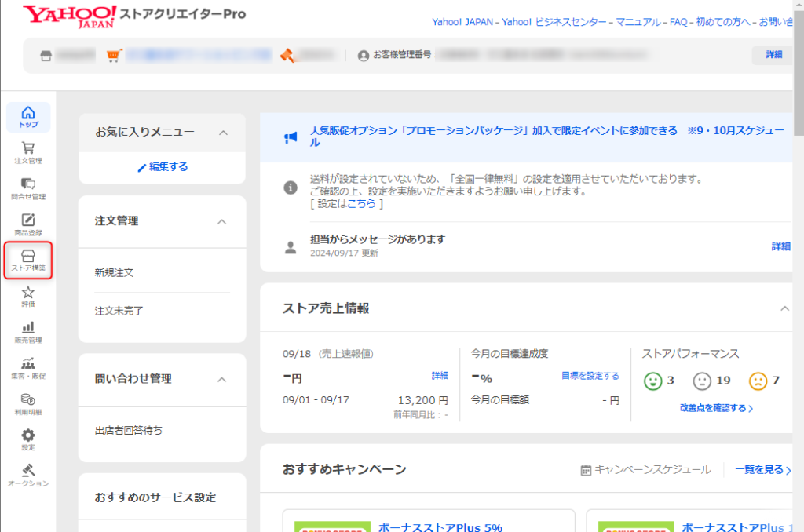The image size is (804, 532).
Task: Open 販売管理 bar chart icon in sidebar
Action: [28, 332]
